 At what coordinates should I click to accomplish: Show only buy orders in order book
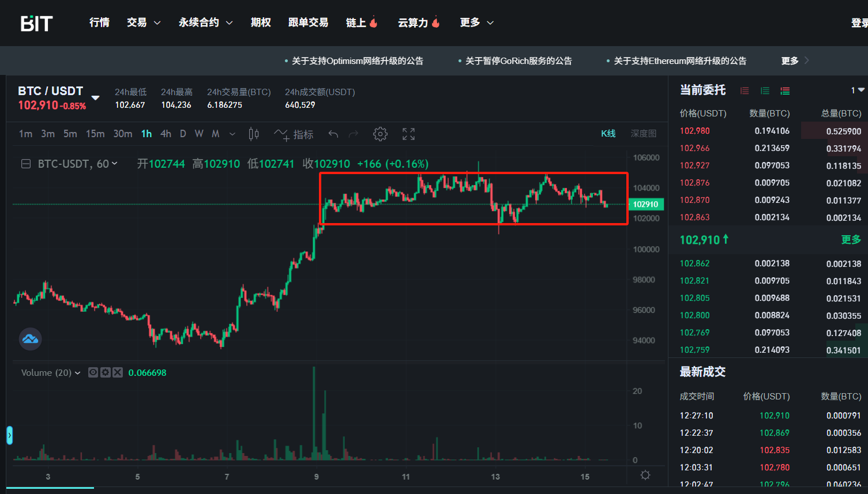coord(765,90)
